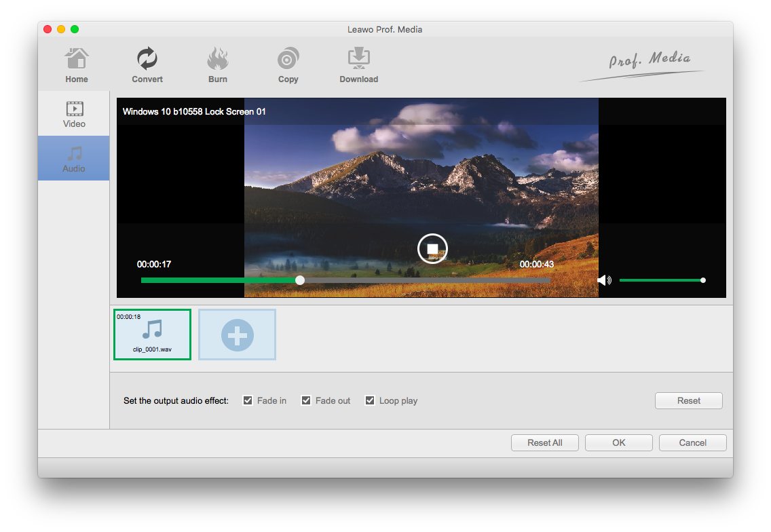
Task: Switch to the Video tab
Action: pyautogui.click(x=74, y=114)
